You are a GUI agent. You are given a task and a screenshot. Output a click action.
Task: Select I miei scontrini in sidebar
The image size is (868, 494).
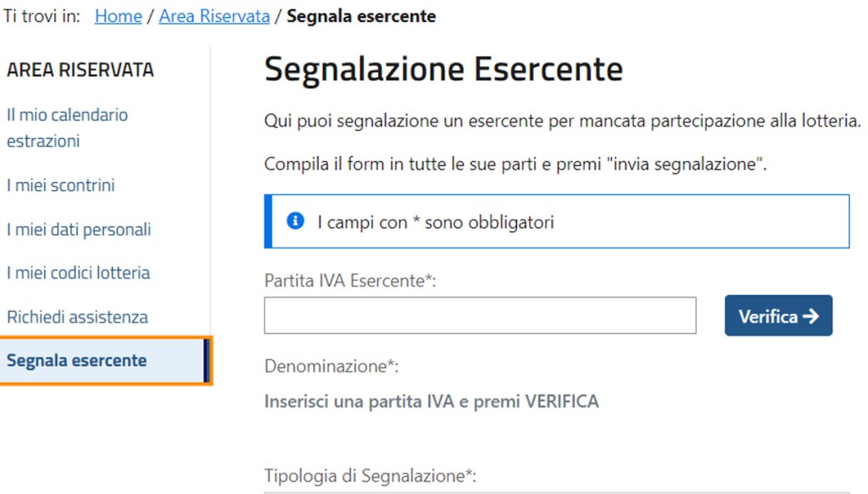point(60,185)
